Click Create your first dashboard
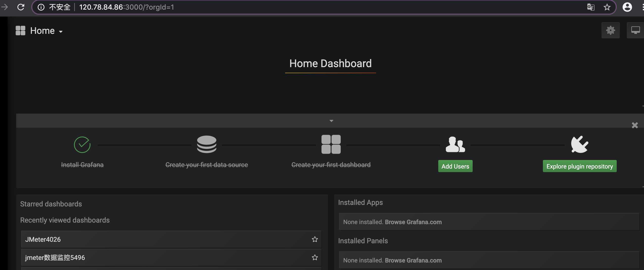The image size is (644, 270). 331,165
